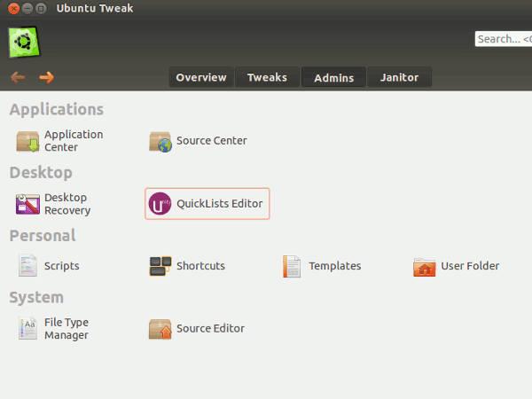Focus the Search input field
Viewport: 532px width, 399px height.
(x=504, y=39)
